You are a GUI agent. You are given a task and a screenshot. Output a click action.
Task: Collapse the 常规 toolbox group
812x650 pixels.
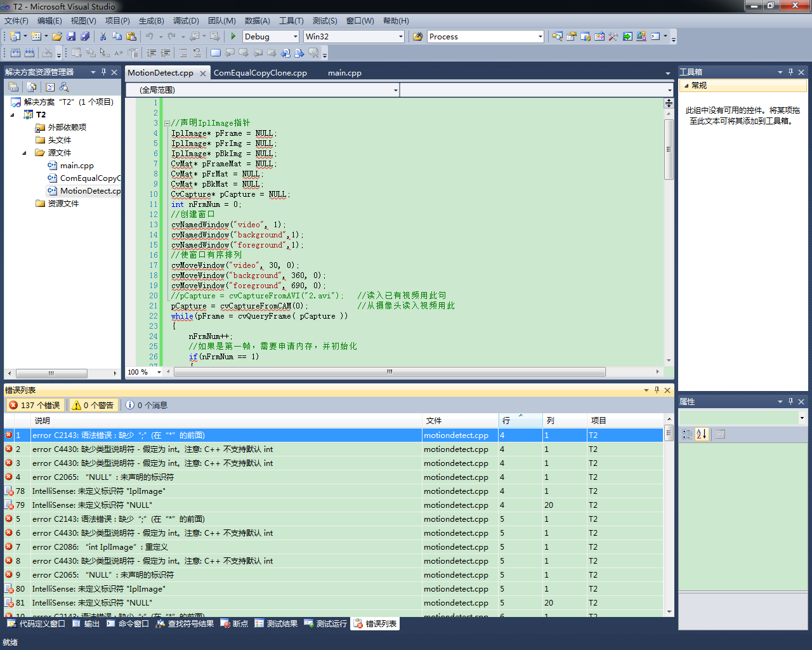[x=686, y=86]
